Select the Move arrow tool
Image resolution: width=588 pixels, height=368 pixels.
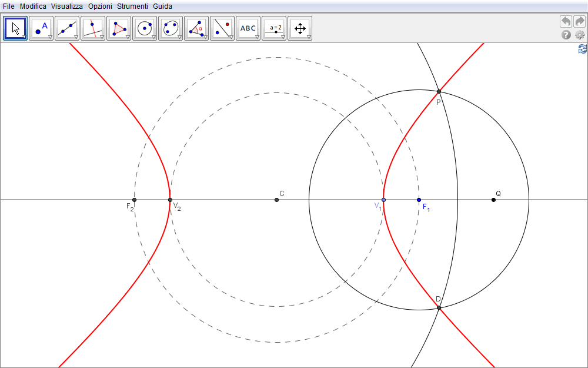[15, 28]
